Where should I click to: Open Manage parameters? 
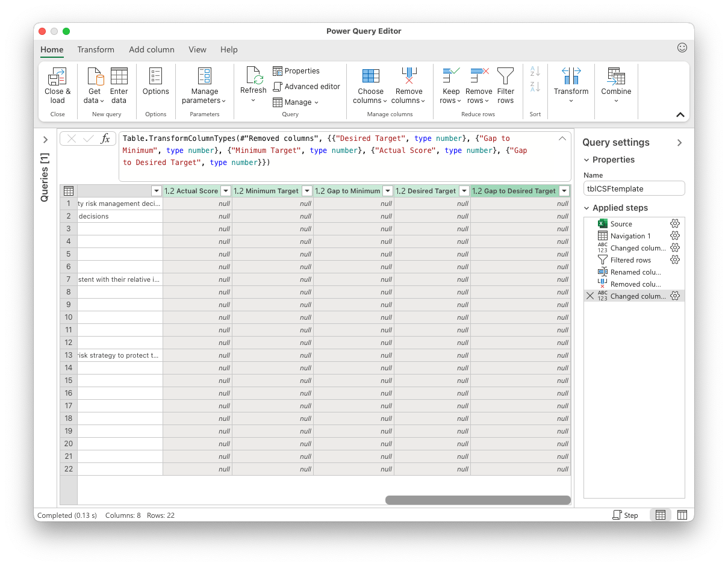click(204, 85)
